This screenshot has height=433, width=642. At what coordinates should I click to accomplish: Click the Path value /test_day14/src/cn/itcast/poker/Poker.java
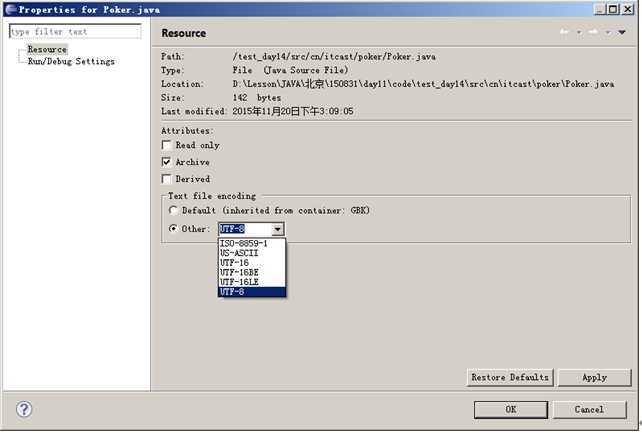(334, 56)
